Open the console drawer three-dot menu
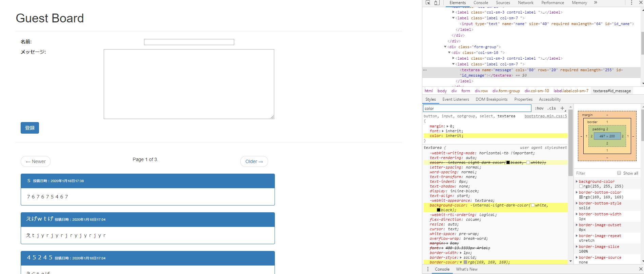 click(428, 269)
